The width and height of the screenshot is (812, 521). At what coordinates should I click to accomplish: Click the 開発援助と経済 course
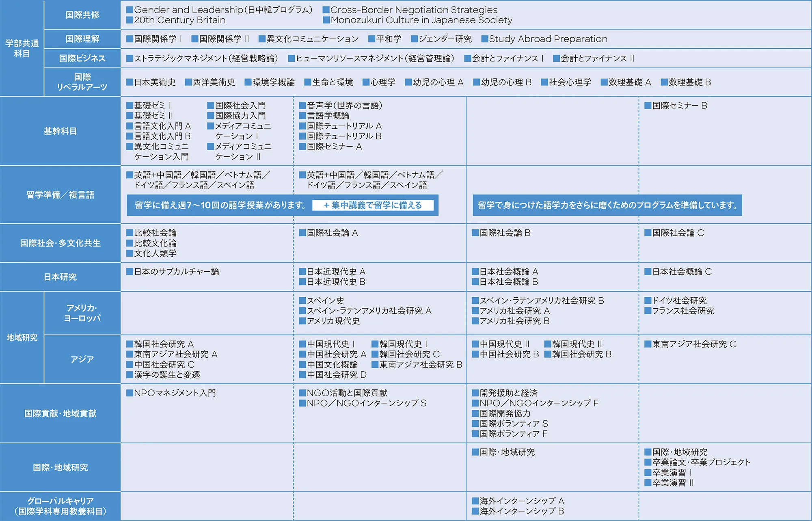(505, 393)
